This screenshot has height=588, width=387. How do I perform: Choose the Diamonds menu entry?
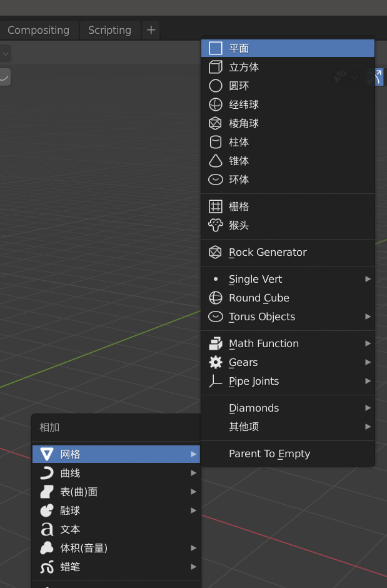point(288,408)
